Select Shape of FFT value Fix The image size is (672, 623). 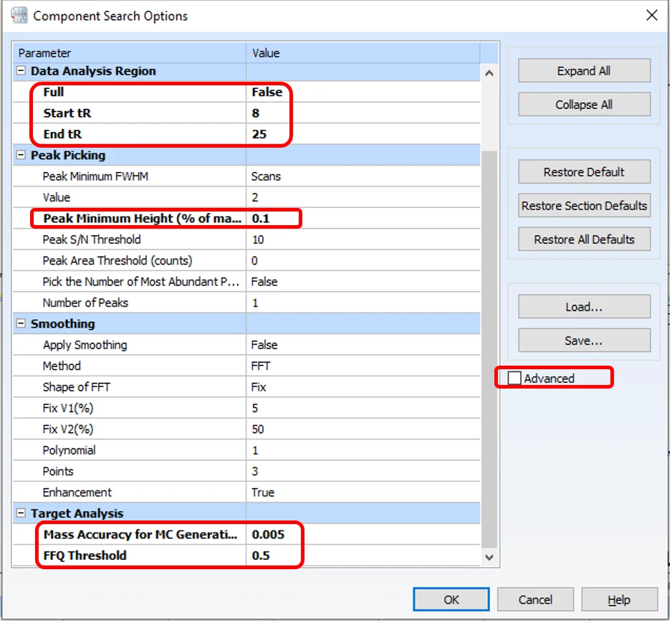click(x=364, y=388)
